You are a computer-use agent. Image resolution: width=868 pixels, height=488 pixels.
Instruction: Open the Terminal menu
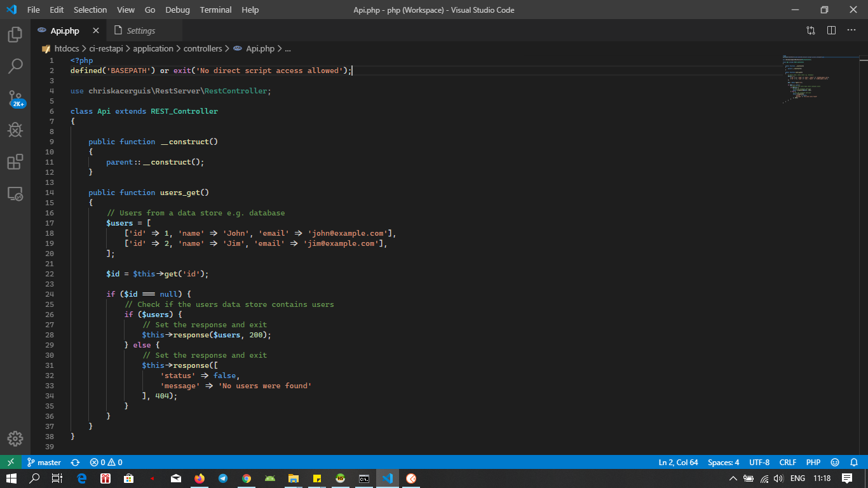point(215,10)
